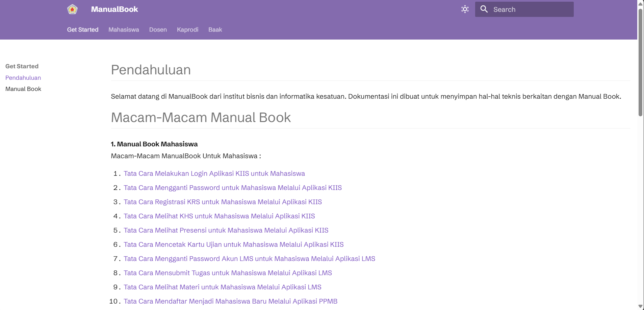Click the institute logo icon in header
The width and height of the screenshot is (644, 310).
tap(72, 9)
